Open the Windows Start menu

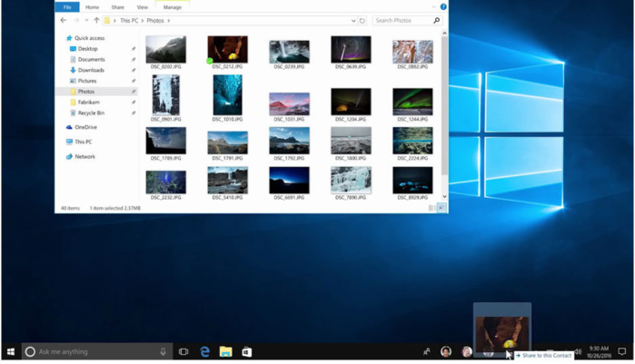pyautogui.click(x=11, y=352)
